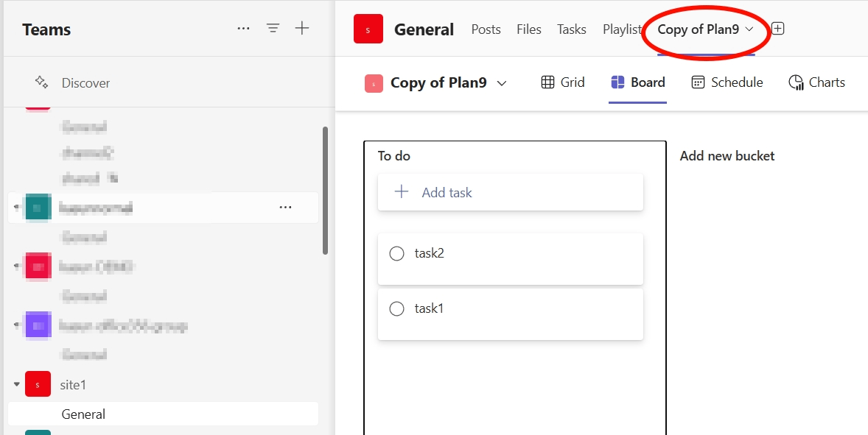Switch to the Files tab

(x=529, y=29)
